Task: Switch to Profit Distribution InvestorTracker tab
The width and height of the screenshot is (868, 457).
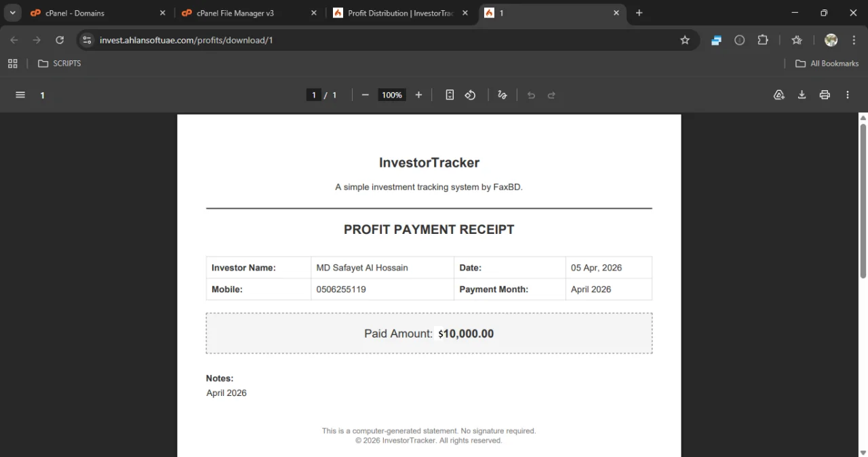Action: [399, 13]
